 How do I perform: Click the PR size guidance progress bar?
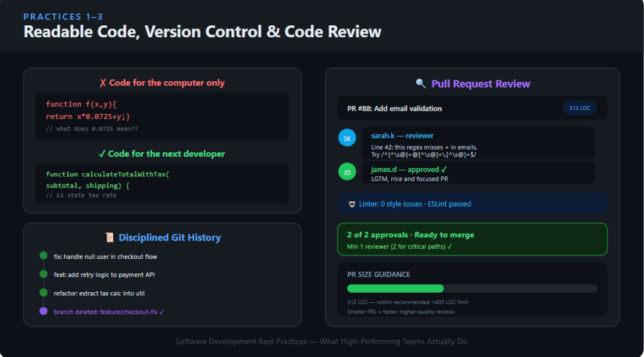coord(472,288)
